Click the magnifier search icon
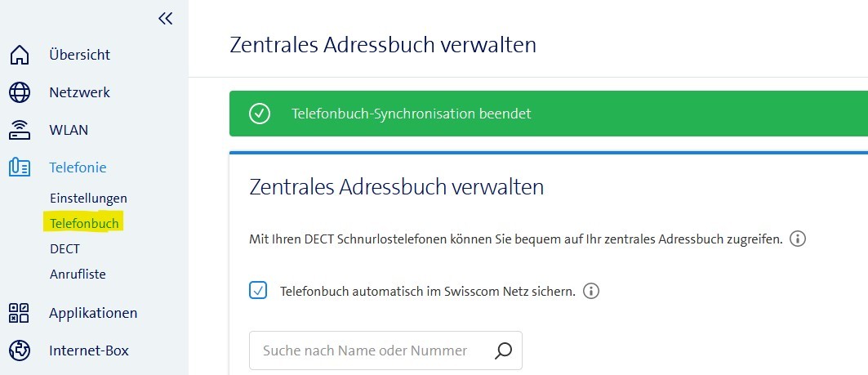 (504, 350)
